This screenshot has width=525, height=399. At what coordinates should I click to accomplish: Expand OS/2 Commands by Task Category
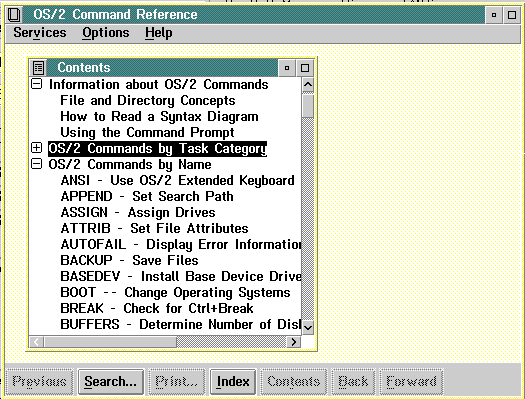pyautogui.click(x=36, y=148)
